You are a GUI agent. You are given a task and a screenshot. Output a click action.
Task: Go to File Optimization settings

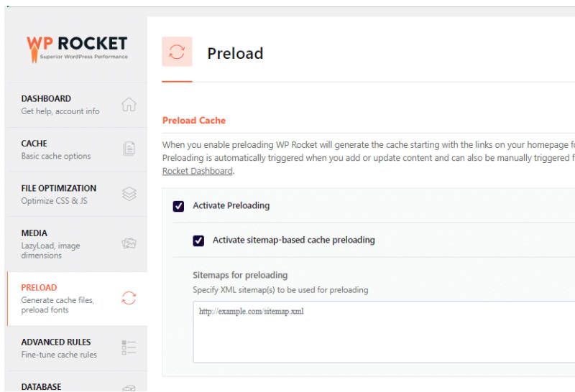pyautogui.click(x=77, y=194)
